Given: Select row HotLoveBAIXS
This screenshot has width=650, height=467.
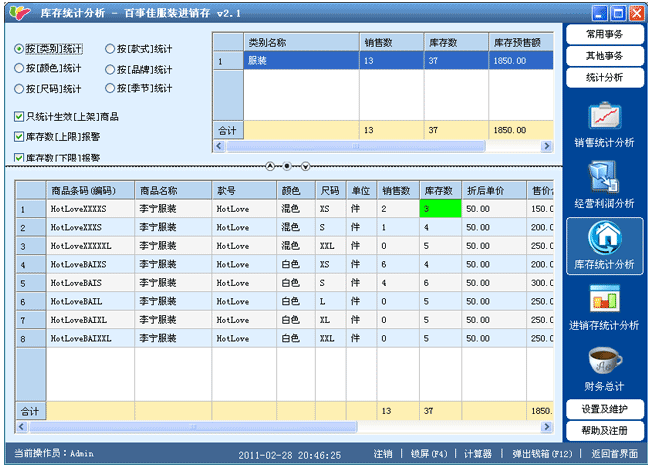Looking at the screenshot, I should click(285, 264).
